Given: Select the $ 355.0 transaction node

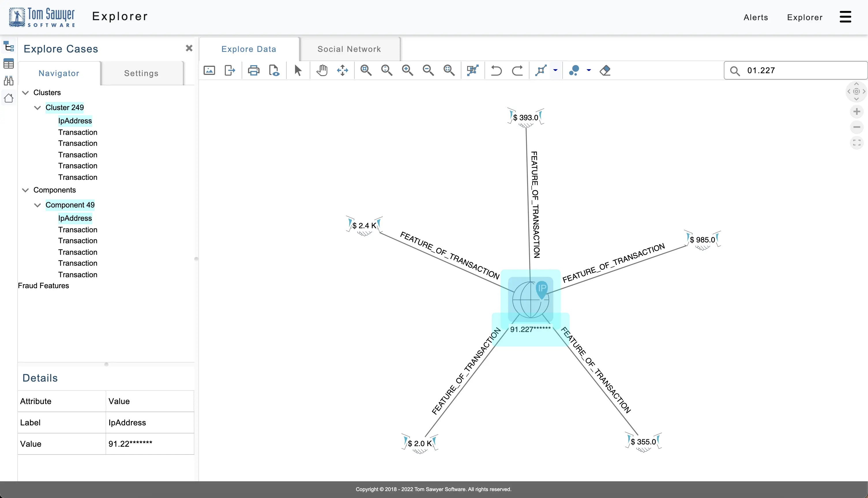Looking at the screenshot, I should click(x=643, y=442).
